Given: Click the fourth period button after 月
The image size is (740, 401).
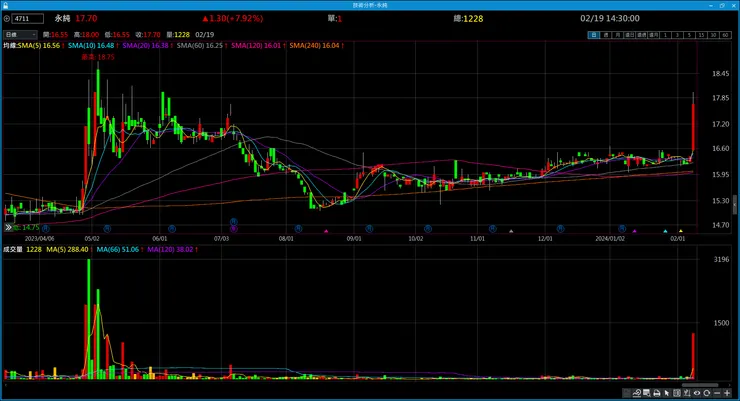Looking at the screenshot, I should pos(630,35).
